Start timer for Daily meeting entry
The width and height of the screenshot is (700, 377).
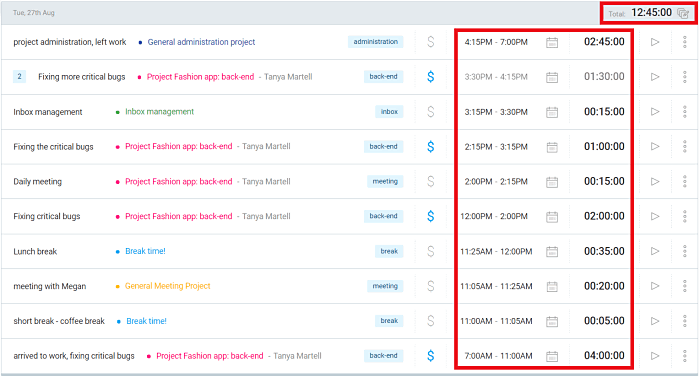[655, 182]
